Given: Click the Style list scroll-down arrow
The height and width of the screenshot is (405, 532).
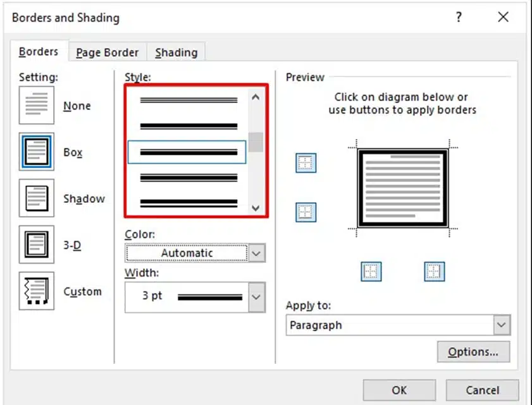Looking at the screenshot, I should [x=256, y=207].
